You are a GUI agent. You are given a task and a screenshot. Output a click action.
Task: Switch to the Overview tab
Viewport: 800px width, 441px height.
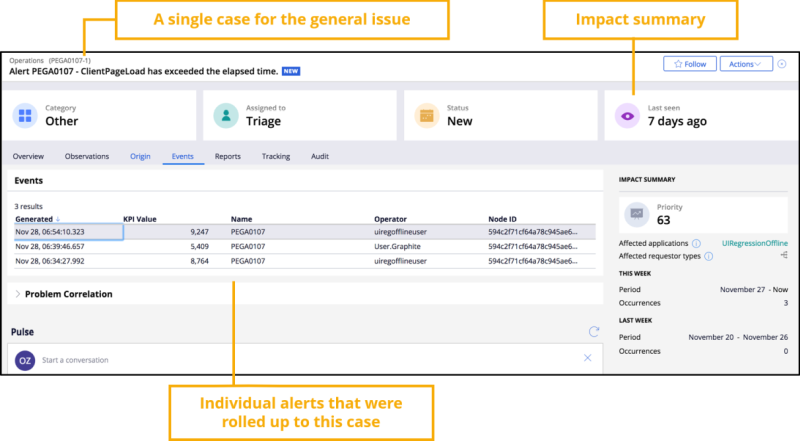pyautogui.click(x=28, y=156)
